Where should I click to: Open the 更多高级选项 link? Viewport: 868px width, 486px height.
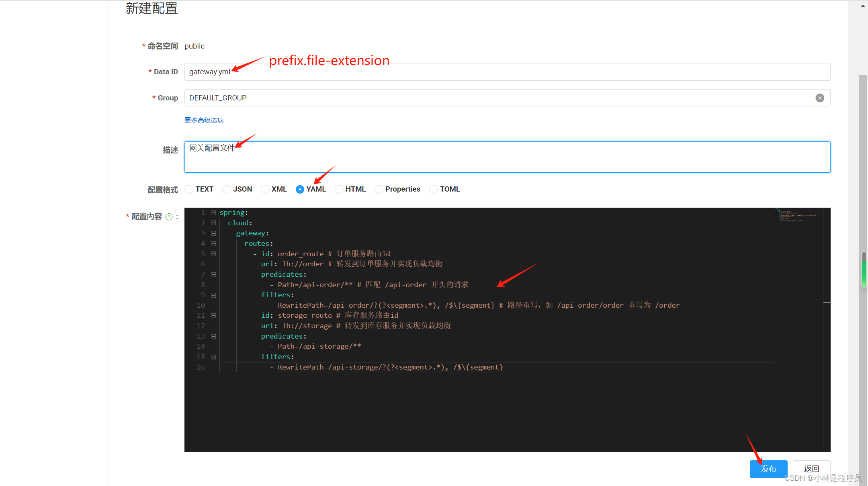(204, 120)
